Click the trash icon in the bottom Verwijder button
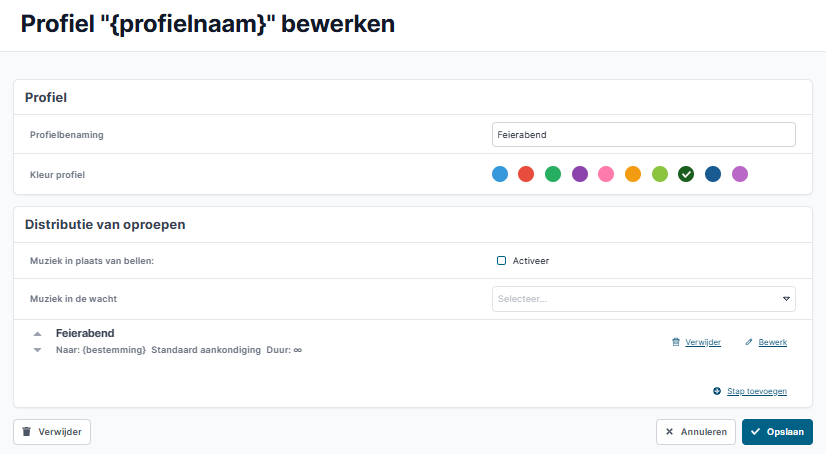The image size is (826, 454). 26,432
